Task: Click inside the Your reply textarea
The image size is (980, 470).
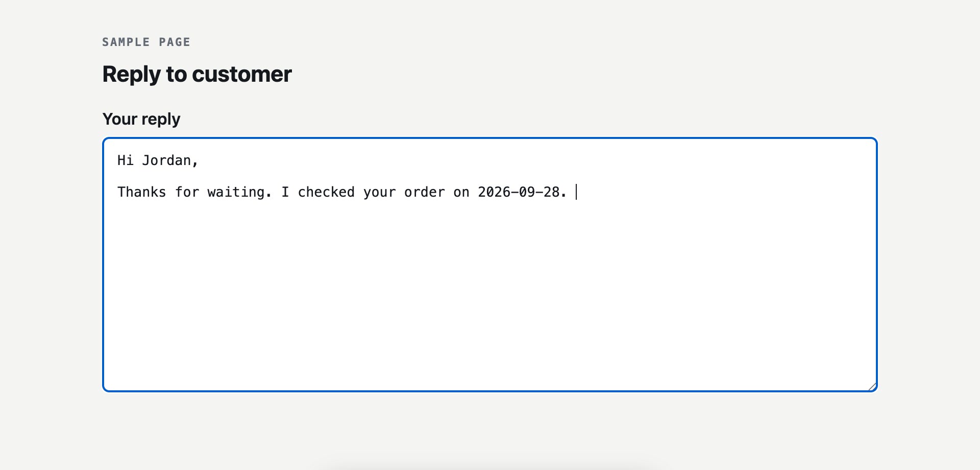Action: coord(490,265)
